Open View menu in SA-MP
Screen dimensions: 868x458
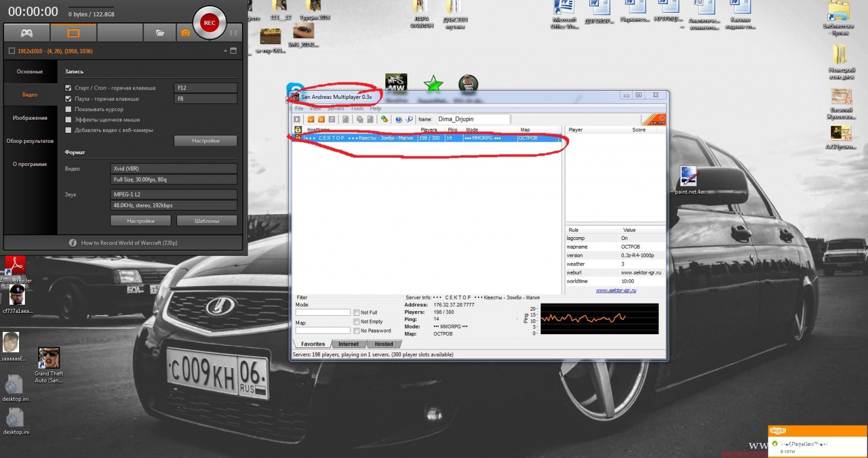(x=315, y=109)
